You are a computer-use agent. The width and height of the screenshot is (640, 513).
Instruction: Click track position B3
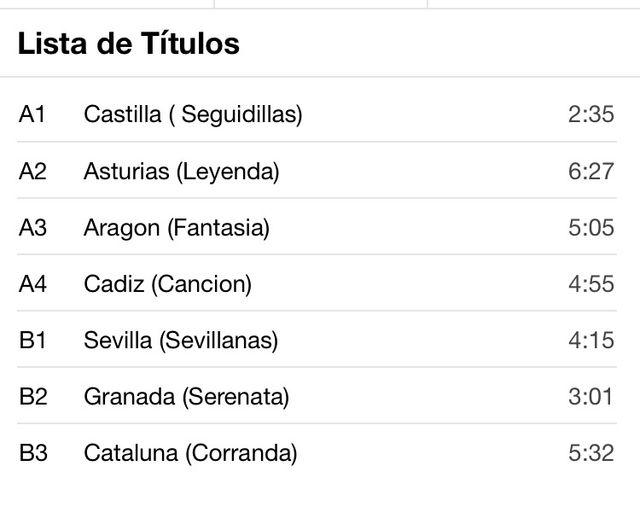33,453
